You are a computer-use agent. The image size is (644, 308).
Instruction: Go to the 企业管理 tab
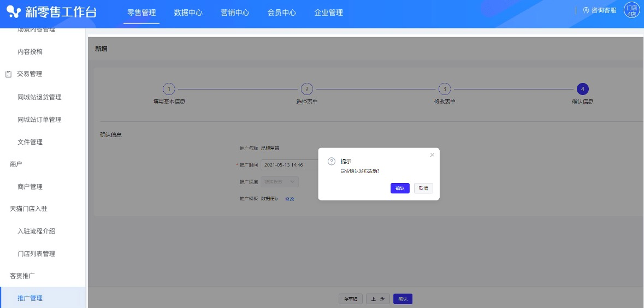click(x=329, y=13)
